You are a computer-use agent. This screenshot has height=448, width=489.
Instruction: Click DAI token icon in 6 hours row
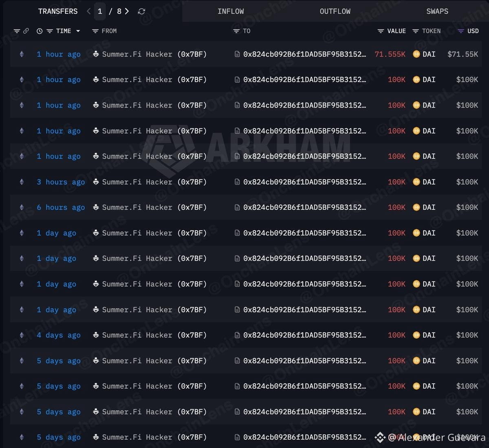[x=416, y=207]
